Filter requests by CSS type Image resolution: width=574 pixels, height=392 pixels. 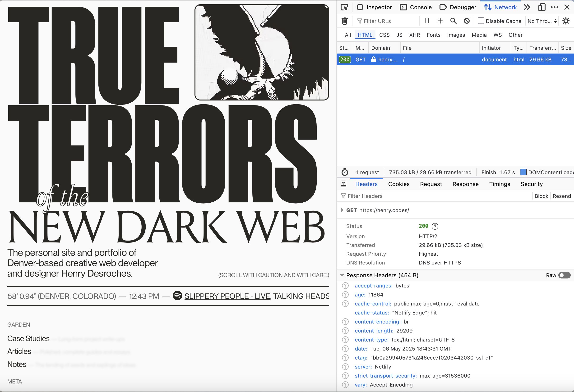(x=384, y=35)
